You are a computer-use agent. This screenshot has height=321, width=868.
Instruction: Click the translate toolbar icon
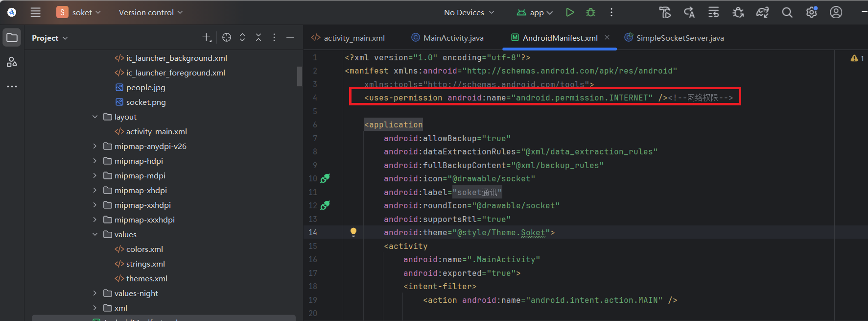tap(689, 12)
